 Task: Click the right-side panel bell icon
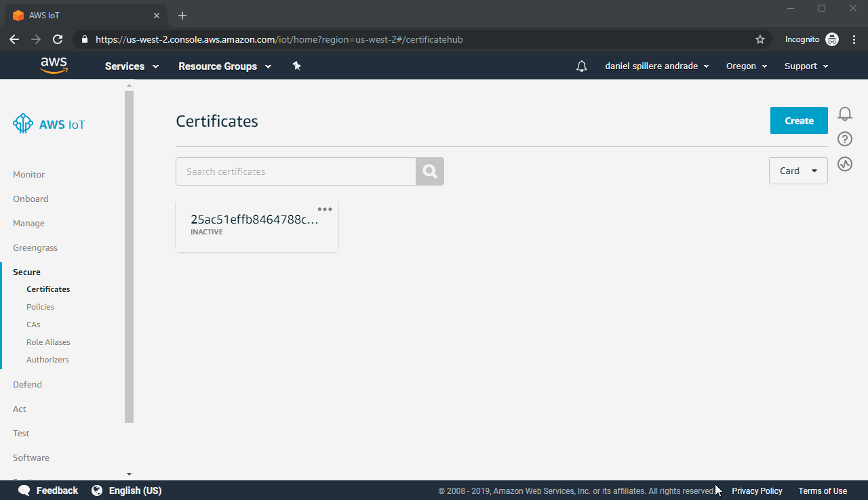(x=844, y=114)
